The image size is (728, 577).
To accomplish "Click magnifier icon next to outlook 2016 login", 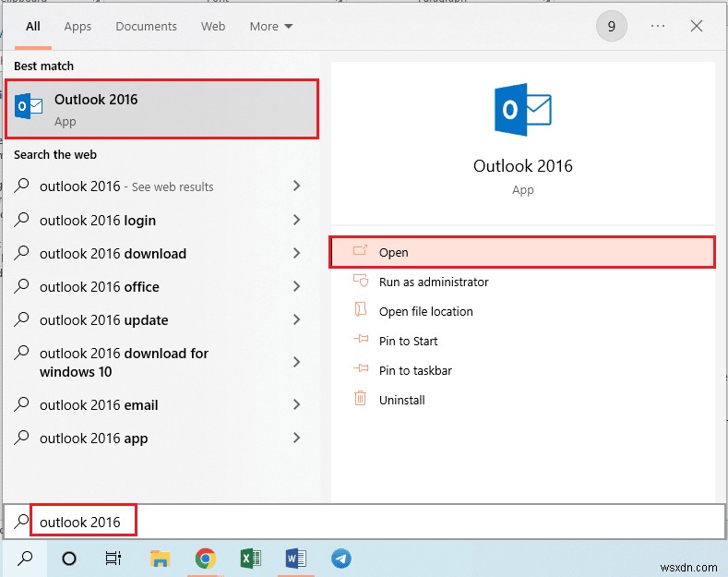I will [21, 220].
